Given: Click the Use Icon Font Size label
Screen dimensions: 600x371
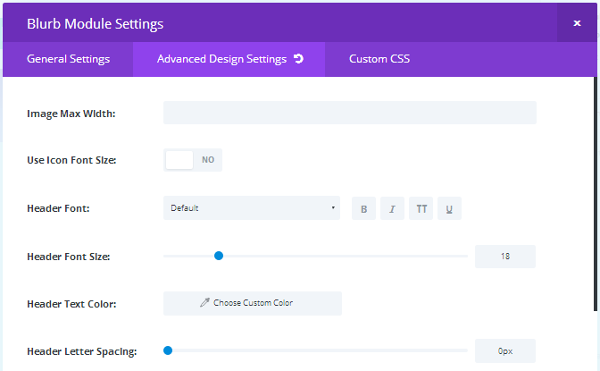Looking at the screenshot, I should 72,160.
